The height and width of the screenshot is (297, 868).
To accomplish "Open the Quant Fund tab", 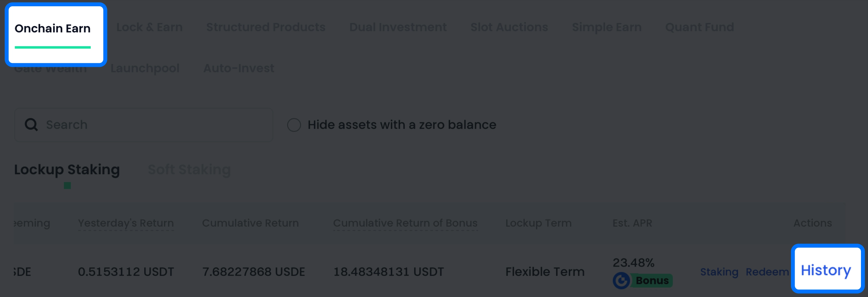I will click(x=699, y=27).
